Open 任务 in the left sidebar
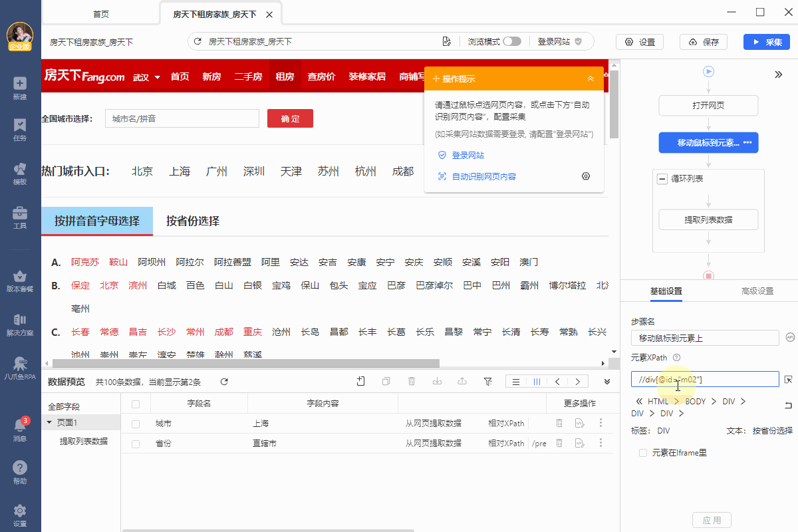 click(x=20, y=130)
